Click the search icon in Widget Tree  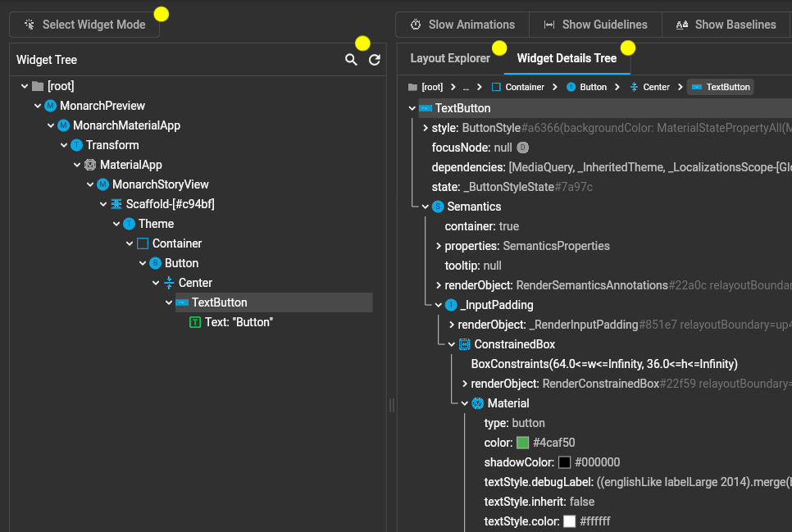(x=351, y=60)
